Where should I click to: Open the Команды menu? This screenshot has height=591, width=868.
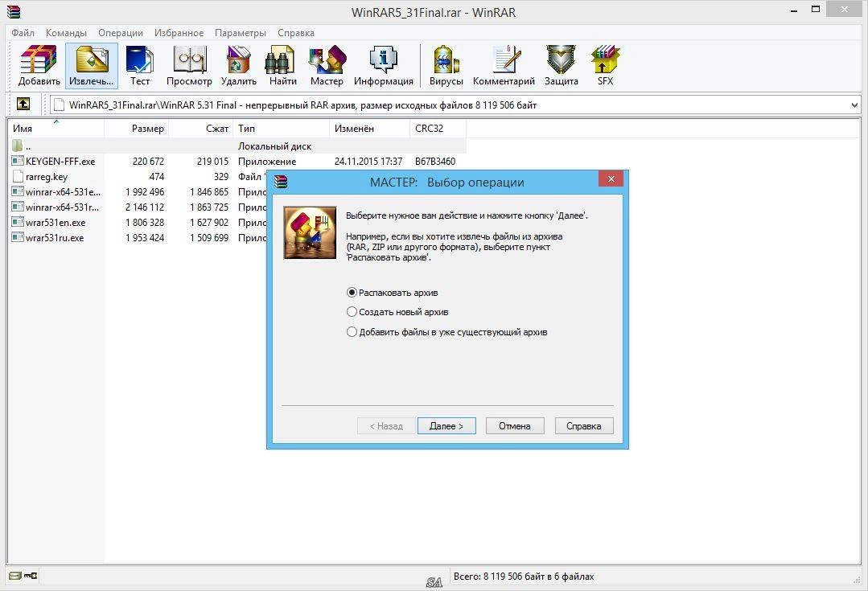point(66,33)
